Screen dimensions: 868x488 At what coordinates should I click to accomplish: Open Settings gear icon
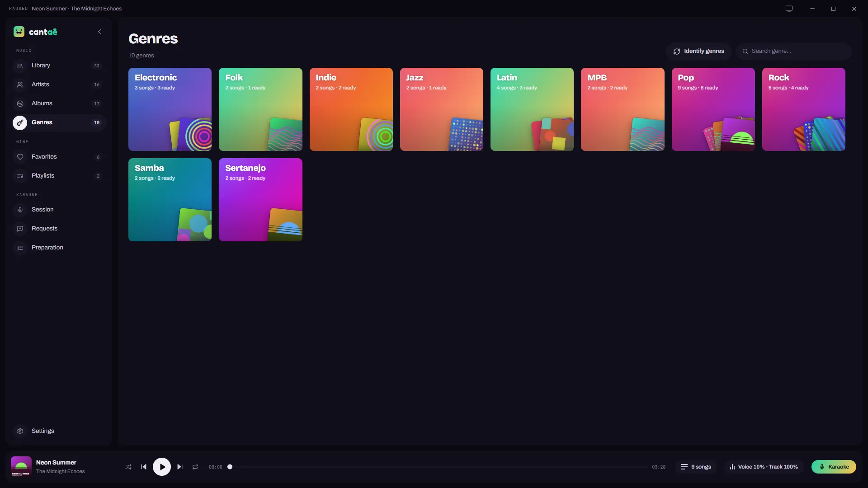click(x=20, y=431)
